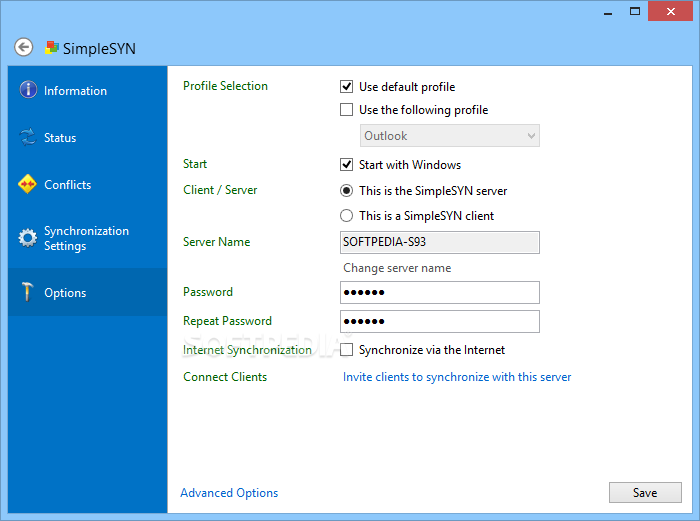This screenshot has height=521, width=700.
Task: Select the Options section
Action: click(x=88, y=292)
